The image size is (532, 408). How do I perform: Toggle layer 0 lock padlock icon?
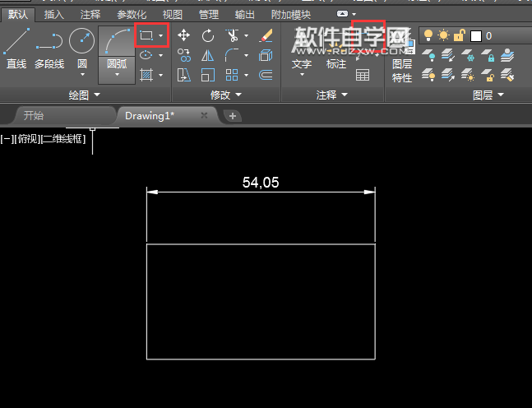[459, 35]
